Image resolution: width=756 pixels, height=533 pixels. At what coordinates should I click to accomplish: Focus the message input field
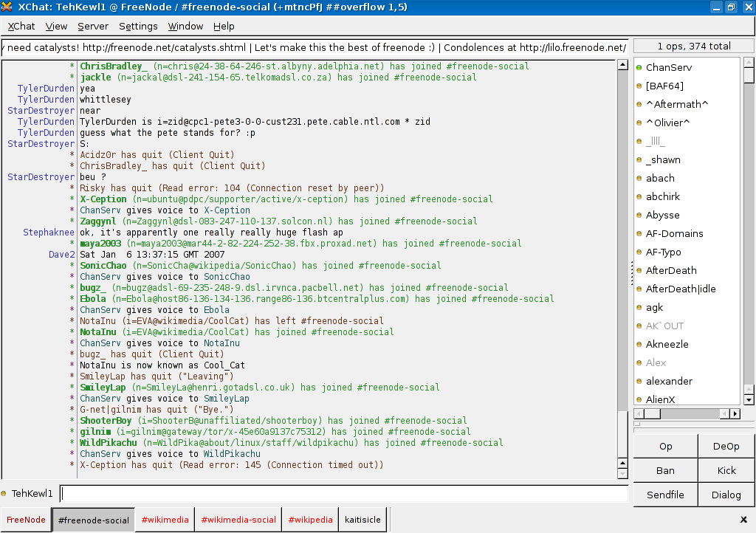344,493
